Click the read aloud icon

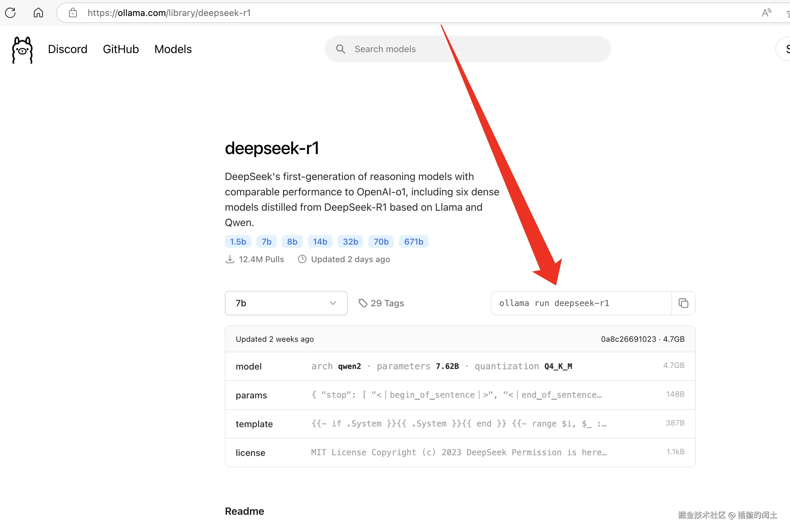pyautogui.click(x=766, y=13)
